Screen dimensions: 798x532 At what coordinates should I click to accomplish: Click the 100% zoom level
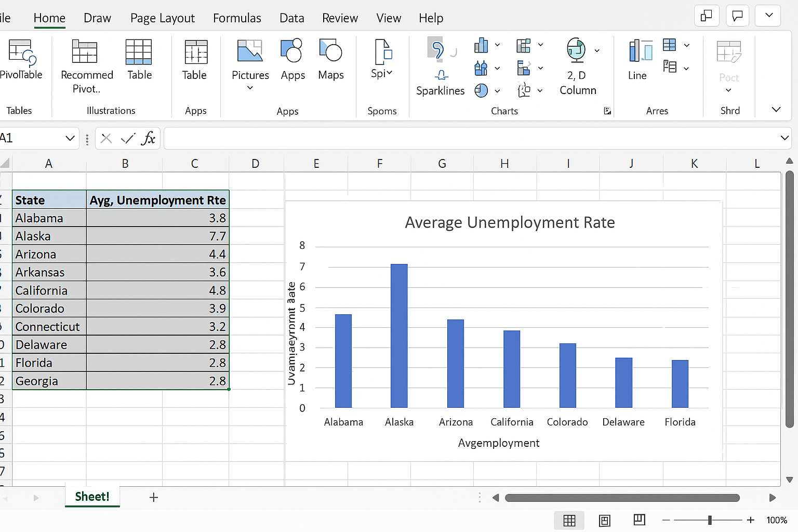(x=777, y=520)
